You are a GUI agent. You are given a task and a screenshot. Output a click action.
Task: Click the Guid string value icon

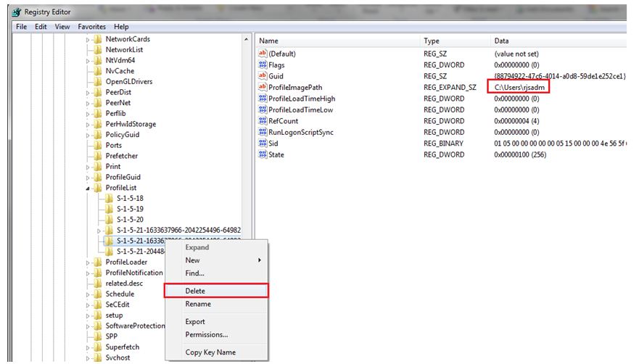[263, 76]
